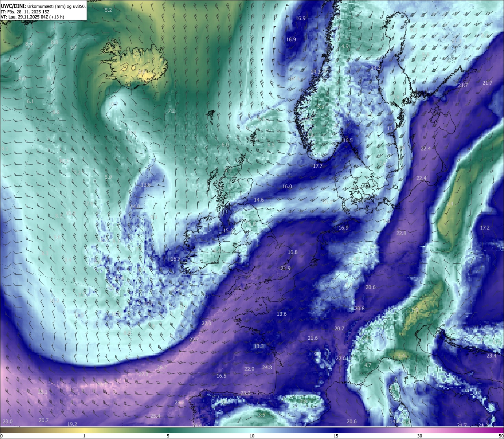Click the value 17.7 south of Norway

click(x=318, y=166)
